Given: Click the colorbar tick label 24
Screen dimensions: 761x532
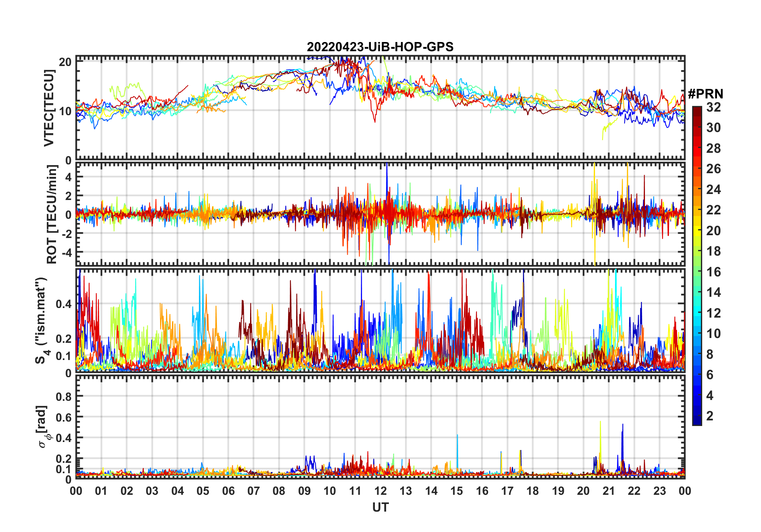Looking at the screenshot, I should click(x=713, y=190).
